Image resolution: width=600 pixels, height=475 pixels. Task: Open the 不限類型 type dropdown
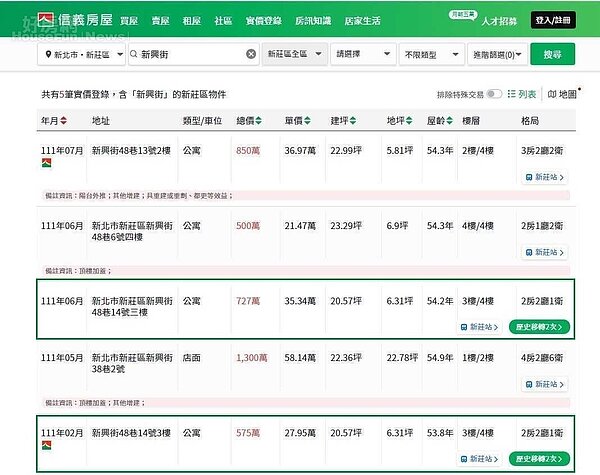point(432,54)
